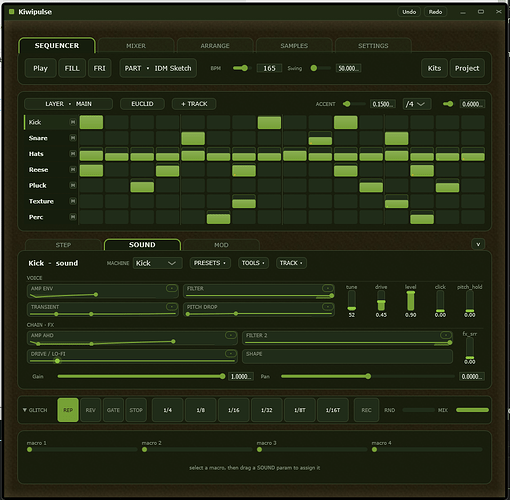Mute the Kick track
The width and height of the screenshot is (510, 500).
[73, 122]
